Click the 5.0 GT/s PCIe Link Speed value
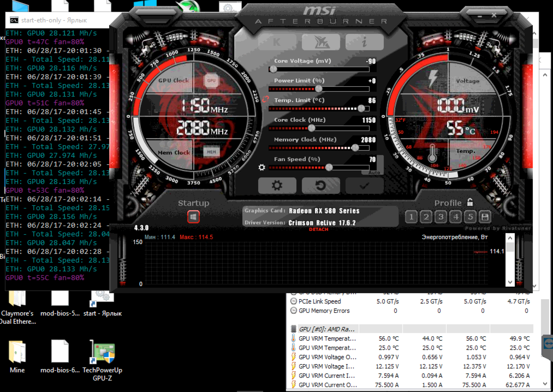Viewport: 553px width, 392px height. pos(388,301)
